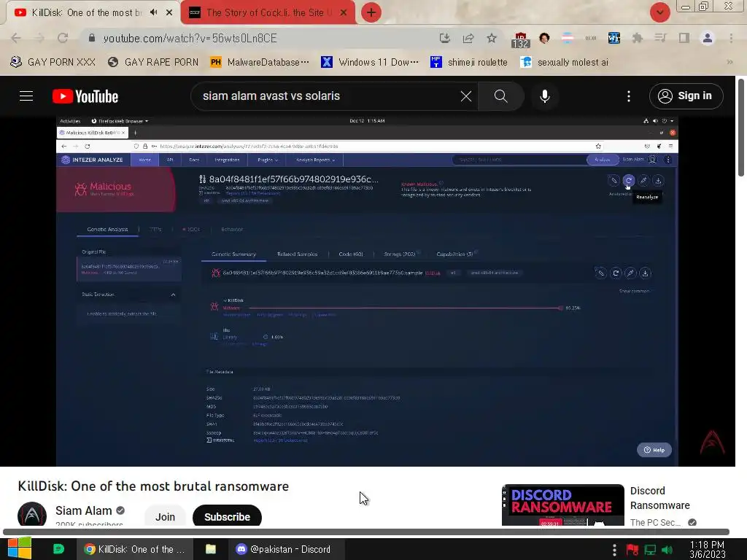Open the Chrome profile icon
The height and width of the screenshot is (560, 747).
(708, 38)
